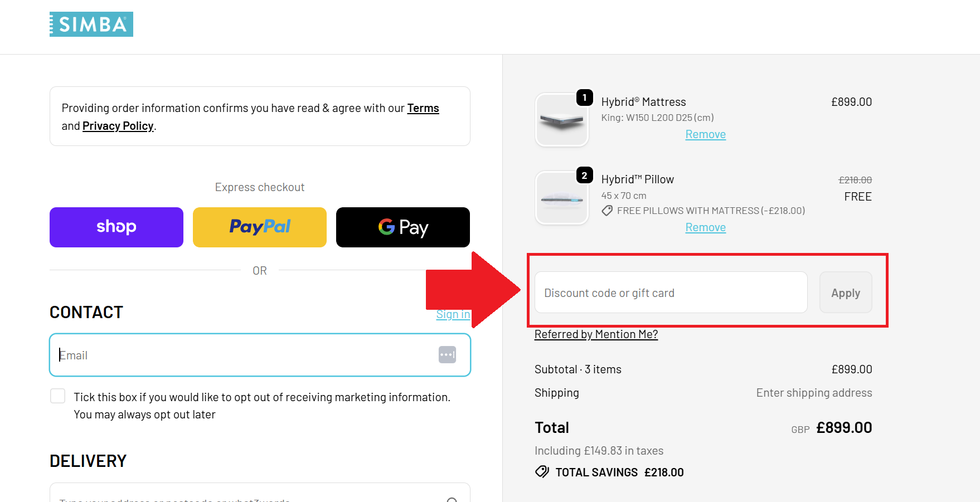Click the Simba logo
980x502 pixels.
click(x=91, y=25)
